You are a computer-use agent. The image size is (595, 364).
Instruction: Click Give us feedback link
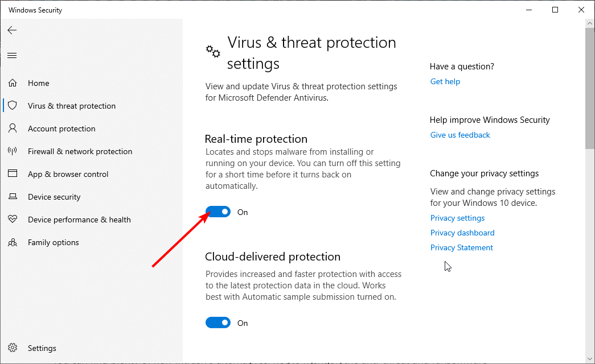[460, 135]
